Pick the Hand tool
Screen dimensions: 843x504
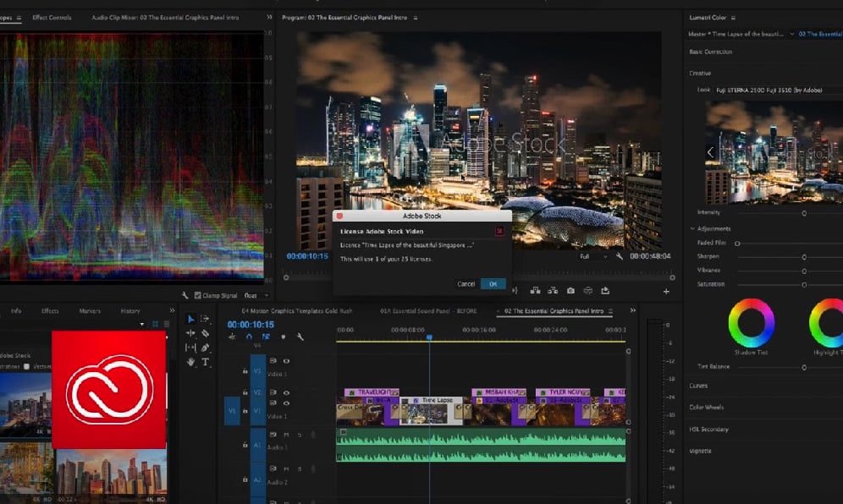(x=190, y=362)
